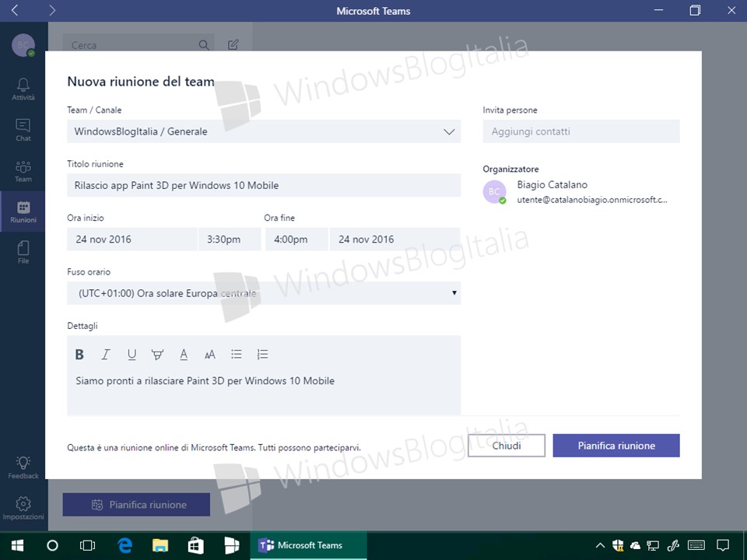Open Task View on taskbar
747x560 pixels.
coord(88,545)
